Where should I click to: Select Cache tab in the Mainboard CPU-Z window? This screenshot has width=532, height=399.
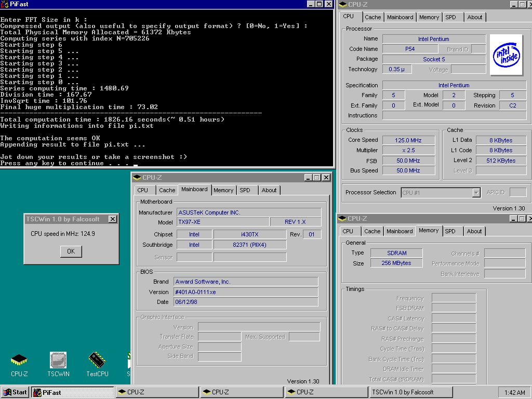167,190
